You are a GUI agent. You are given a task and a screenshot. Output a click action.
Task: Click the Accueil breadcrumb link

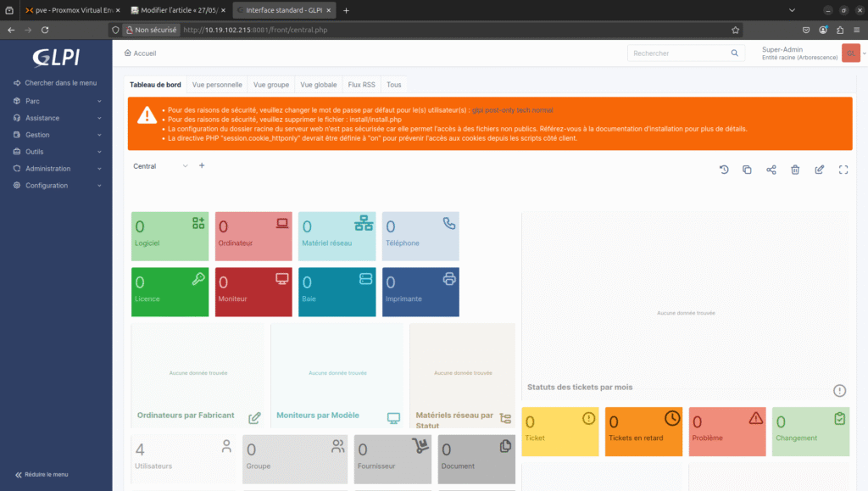[140, 53]
